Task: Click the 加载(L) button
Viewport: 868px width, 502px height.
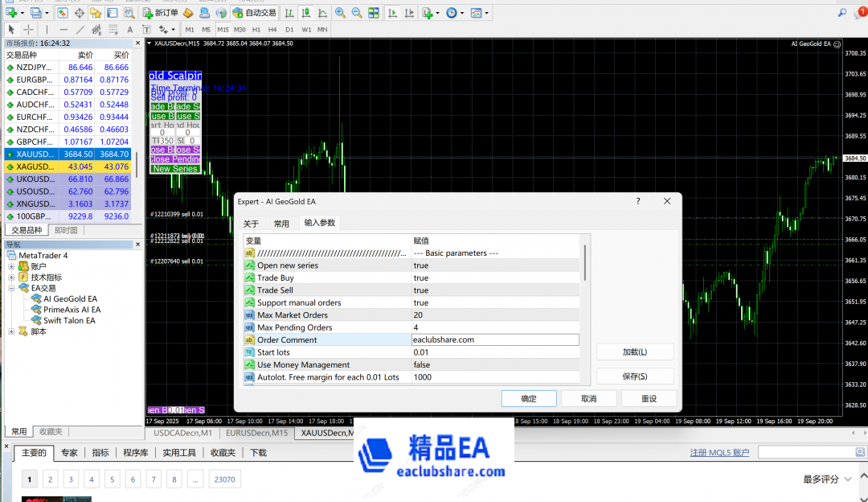Action: 634,352
